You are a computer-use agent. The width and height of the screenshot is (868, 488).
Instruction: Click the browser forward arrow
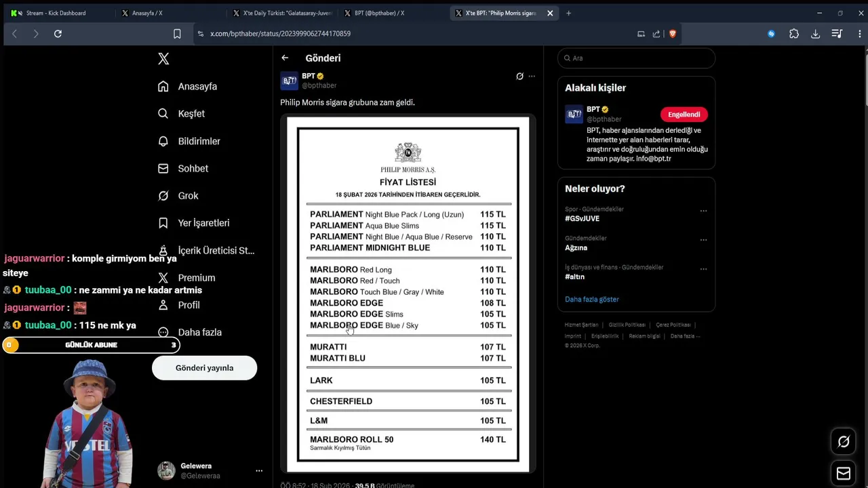coord(36,34)
